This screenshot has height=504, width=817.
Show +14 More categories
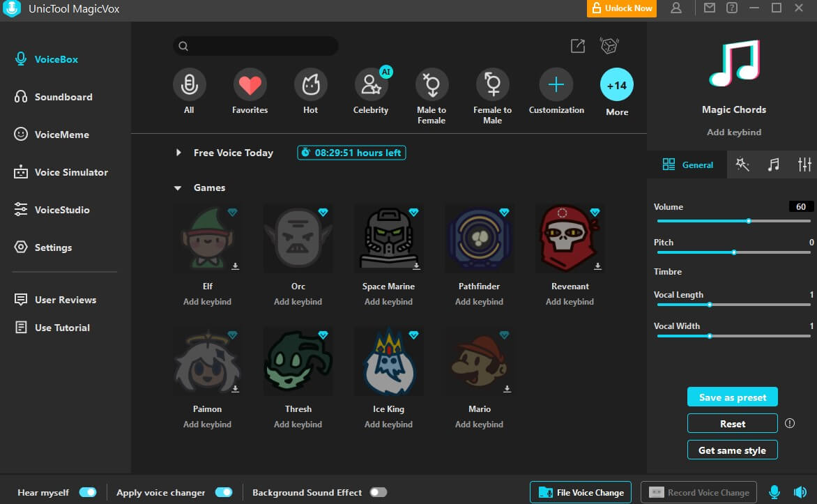617,84
